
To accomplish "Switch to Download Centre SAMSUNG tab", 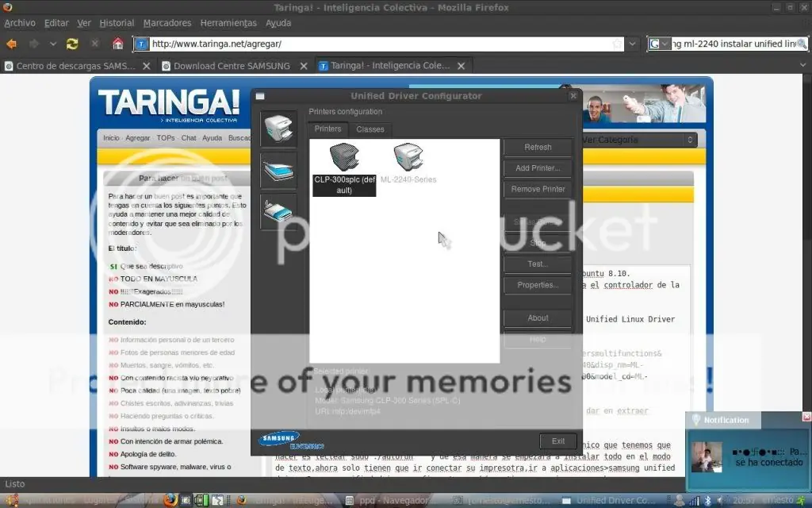I will click(x=234, y=66).
